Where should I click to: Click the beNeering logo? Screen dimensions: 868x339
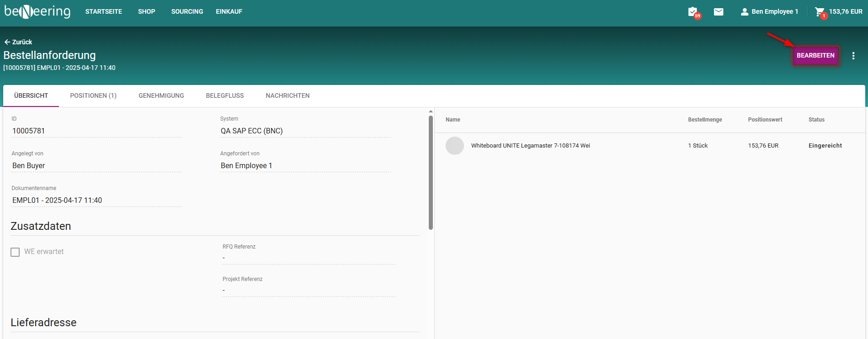pyautogui.click(x=37, y=11)
